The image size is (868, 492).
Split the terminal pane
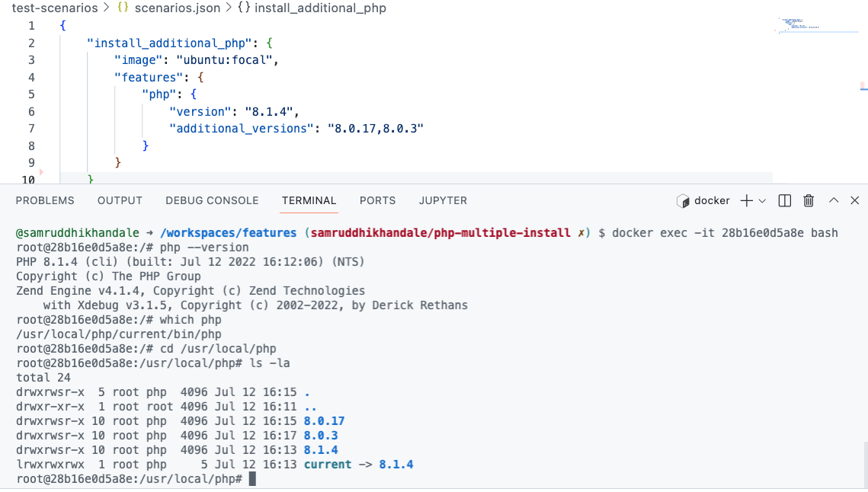784,201
